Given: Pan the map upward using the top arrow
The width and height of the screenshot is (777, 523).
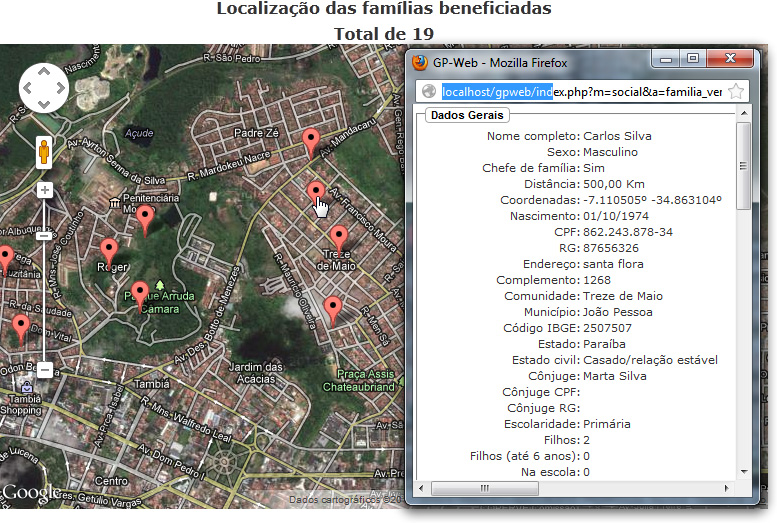Looking at the screenshot, I should [44, 71].
